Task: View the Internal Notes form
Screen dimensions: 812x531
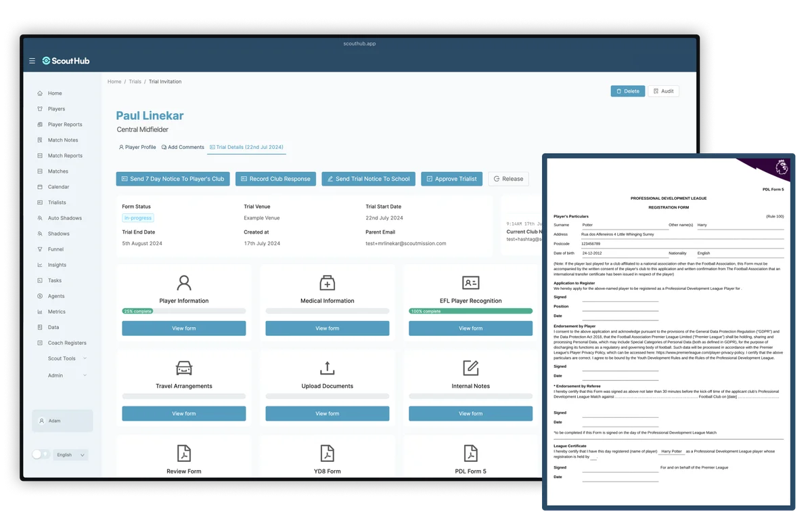Action: pos(471,413)
